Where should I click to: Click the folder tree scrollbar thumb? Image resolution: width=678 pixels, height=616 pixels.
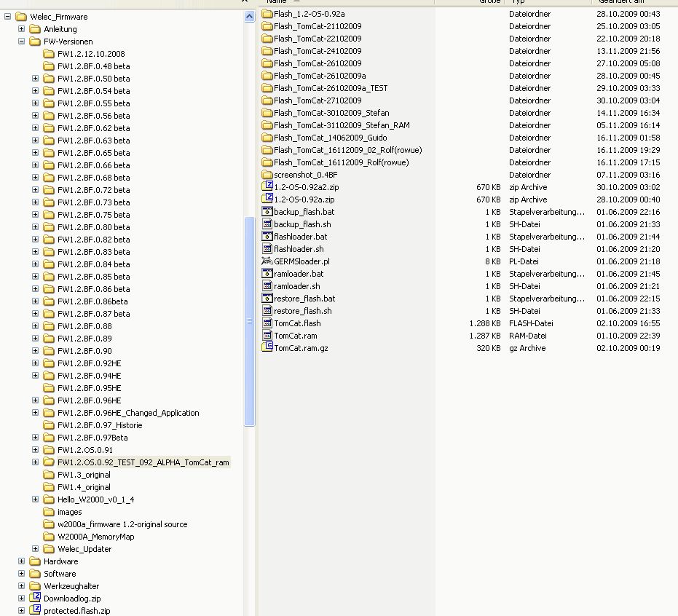[x=250, y=321]
